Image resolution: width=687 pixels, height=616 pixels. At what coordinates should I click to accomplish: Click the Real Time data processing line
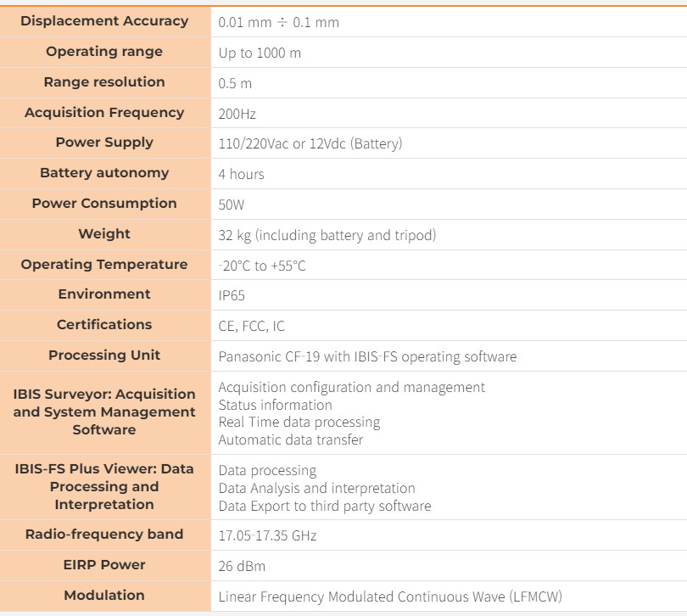pos(299,422)
